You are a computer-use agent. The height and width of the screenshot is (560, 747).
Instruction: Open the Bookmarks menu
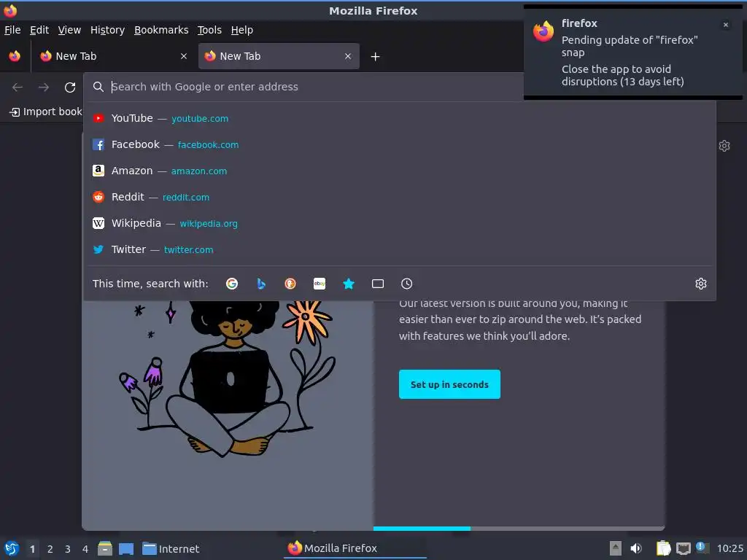coord(161,30)
